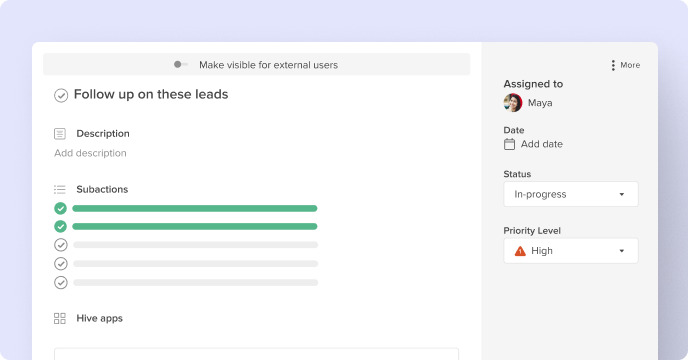The width and height of the screenshot is (688, 360).
Task: Click the input box below Hive apps
Action: coord(256,354)
